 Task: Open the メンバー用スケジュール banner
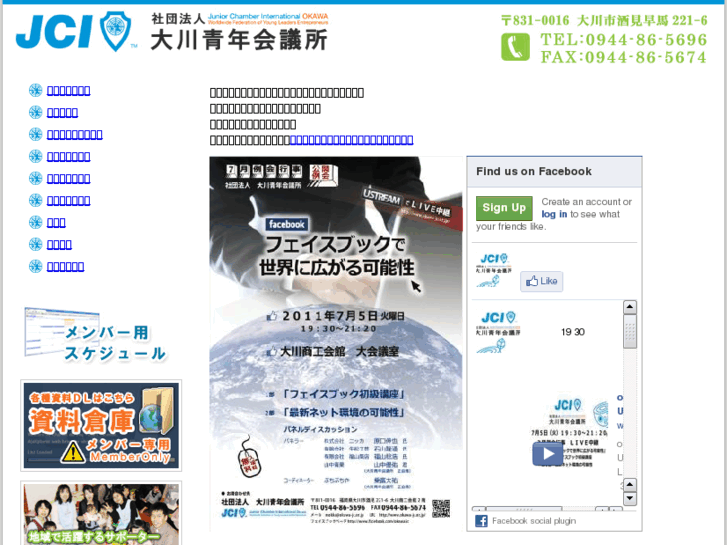[95, 335]
